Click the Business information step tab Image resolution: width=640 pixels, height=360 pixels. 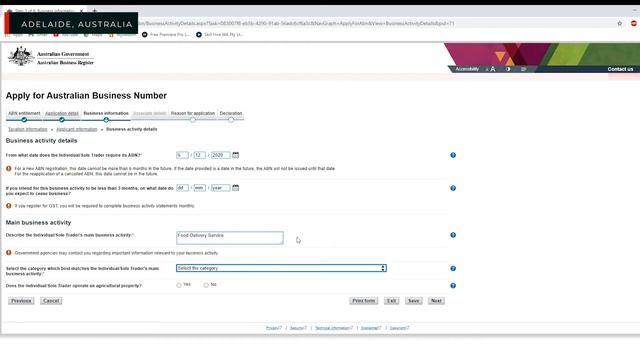click(x=106, y=113)
